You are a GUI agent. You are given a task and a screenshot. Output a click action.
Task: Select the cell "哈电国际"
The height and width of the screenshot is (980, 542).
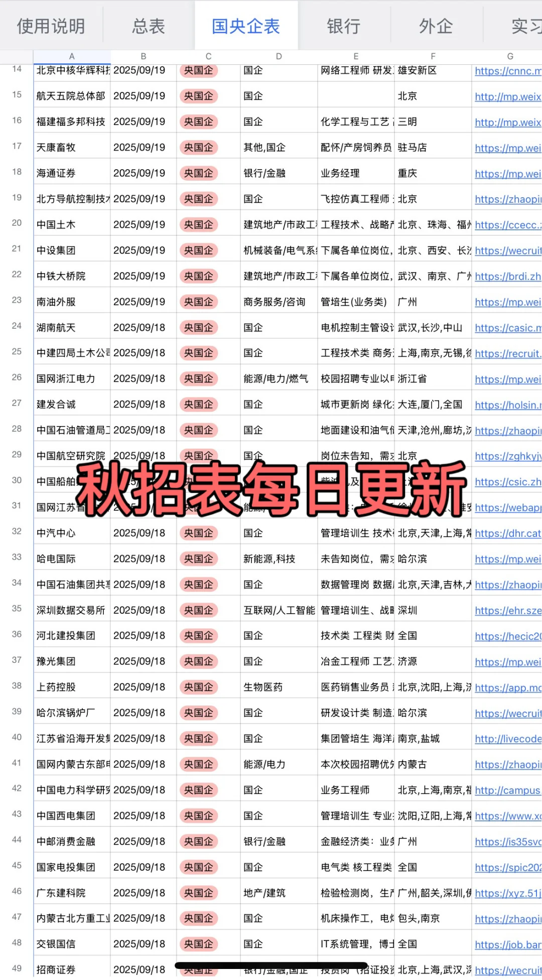coord(72,558)
